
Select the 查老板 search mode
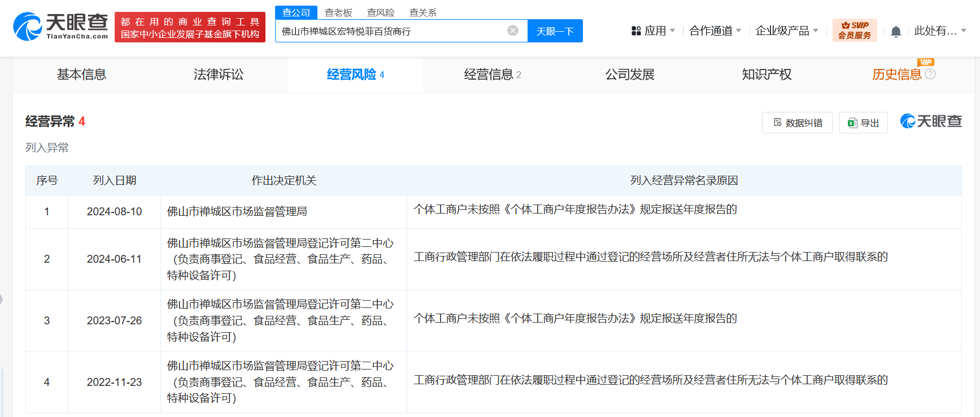[x=338, y=12]
